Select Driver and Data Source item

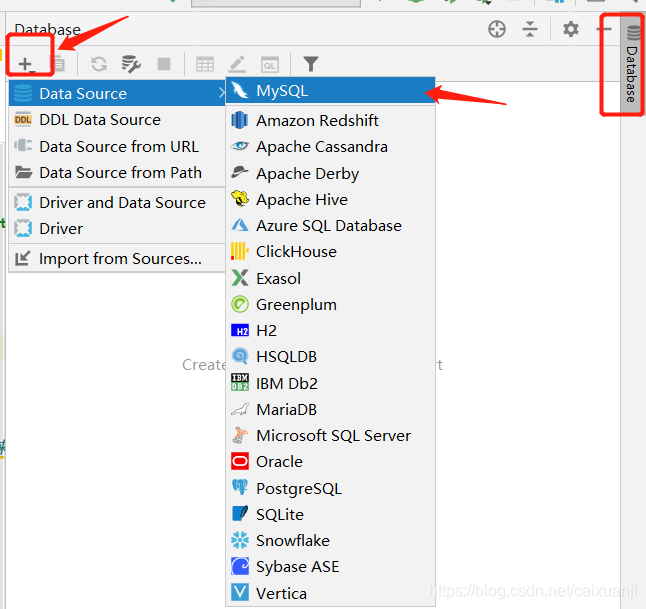(x=117, y=202)
